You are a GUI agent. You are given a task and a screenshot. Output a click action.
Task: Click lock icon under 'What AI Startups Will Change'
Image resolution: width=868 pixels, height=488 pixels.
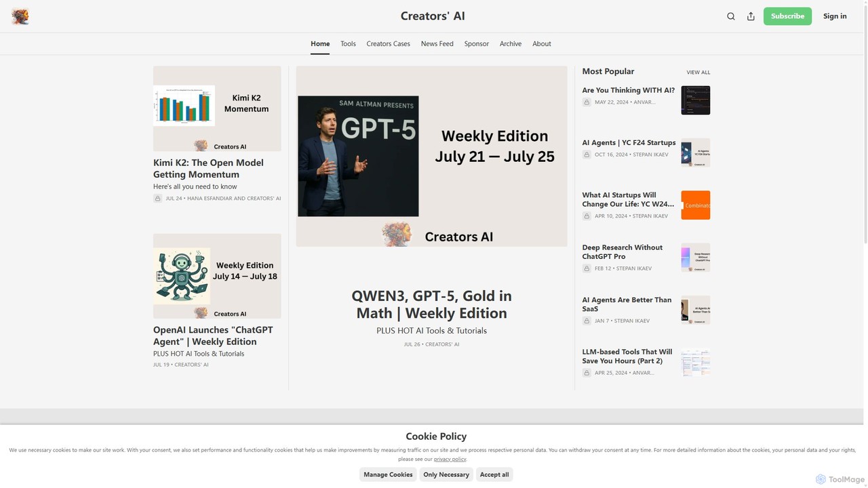coord(587,216)
